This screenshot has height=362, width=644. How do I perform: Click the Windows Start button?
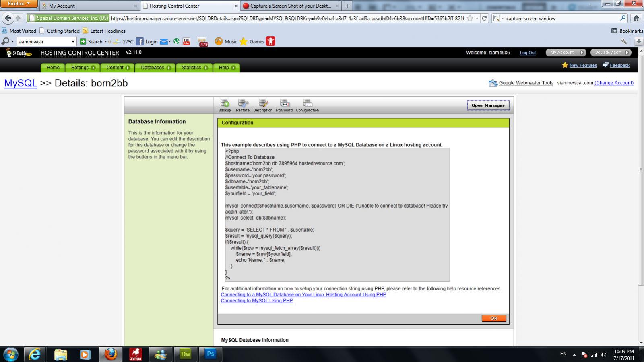[x=10, y=354]
